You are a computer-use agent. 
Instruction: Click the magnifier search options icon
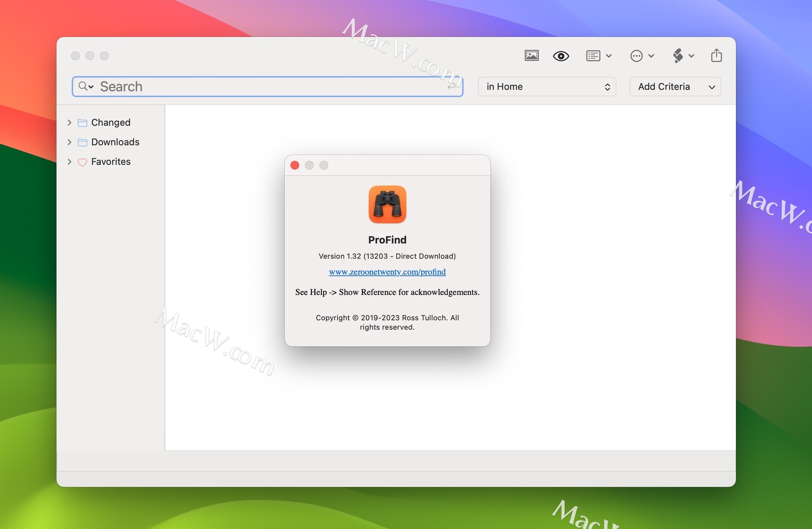click(x=86, y=86)
